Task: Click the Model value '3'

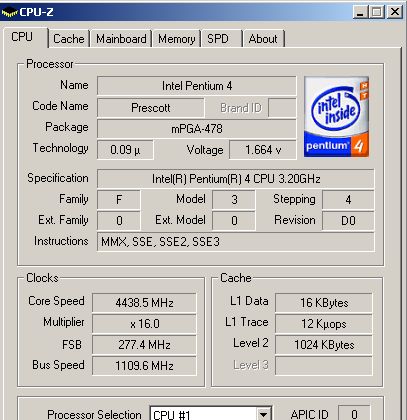Action: (234, 200)
